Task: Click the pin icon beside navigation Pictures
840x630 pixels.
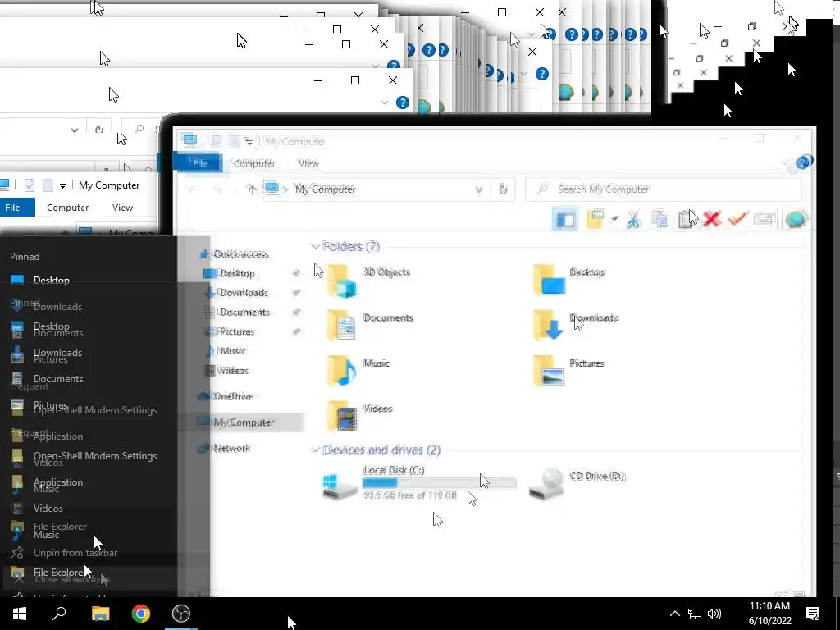Action: click(x=296, y=331)
